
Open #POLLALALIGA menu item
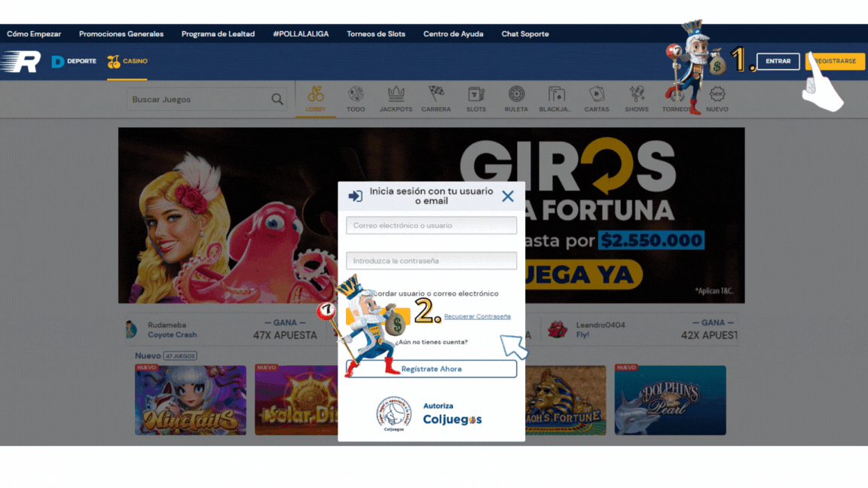tap(301, 34)
